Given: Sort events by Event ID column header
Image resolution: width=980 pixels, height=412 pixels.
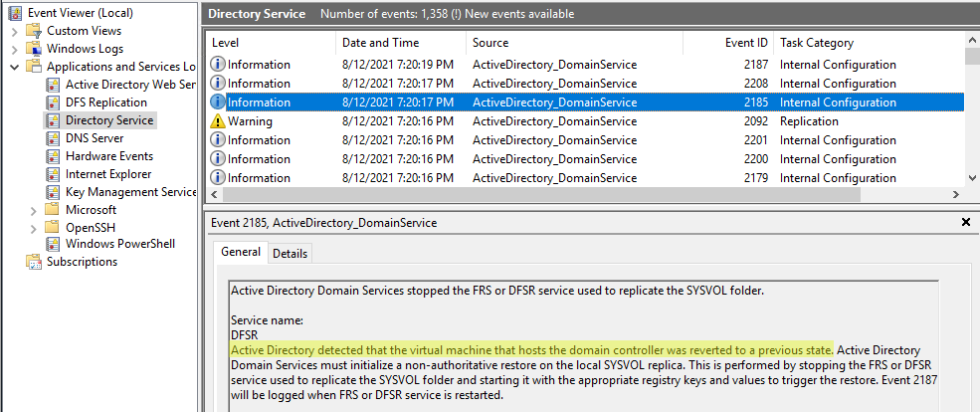Looking at the screenshot, I should pyautogui.click(x=727, y=43).
